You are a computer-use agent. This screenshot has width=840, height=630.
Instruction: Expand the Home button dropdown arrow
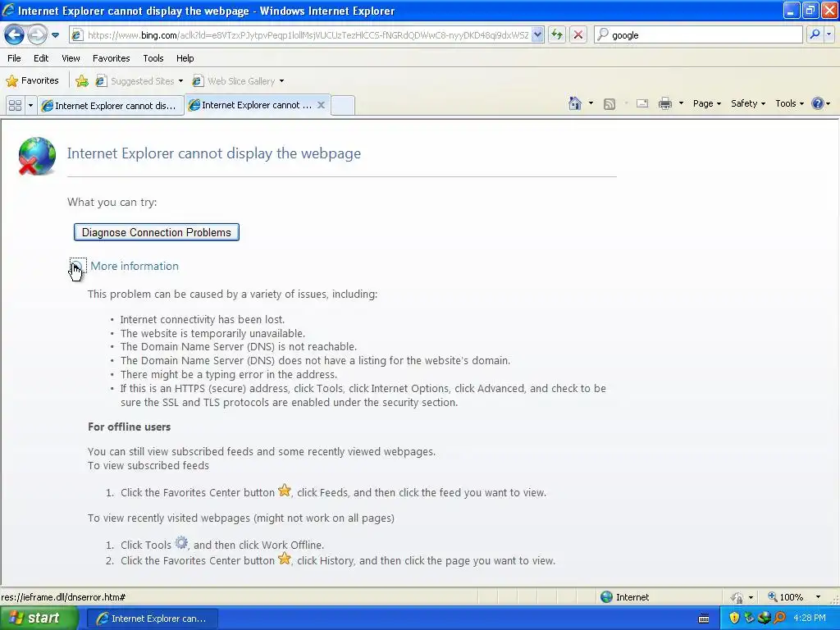point(591,103)
